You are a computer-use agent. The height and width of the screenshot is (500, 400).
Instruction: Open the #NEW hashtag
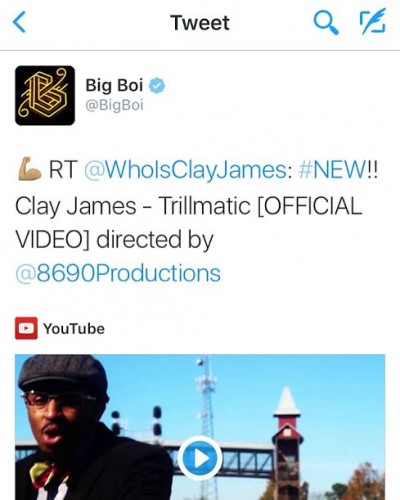tap(332, 169)
